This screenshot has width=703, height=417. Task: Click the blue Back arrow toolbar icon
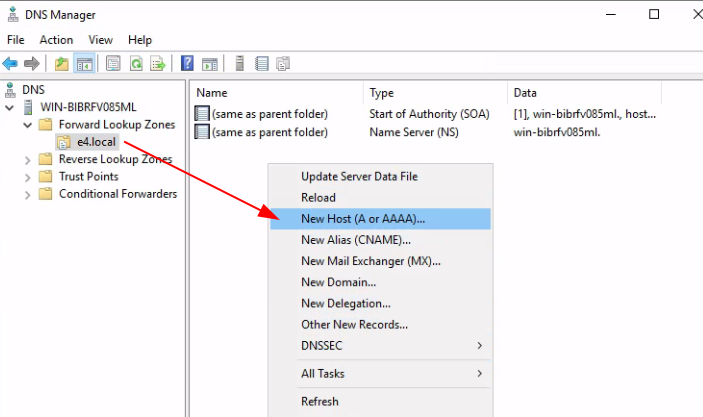[x=10, y=64]
